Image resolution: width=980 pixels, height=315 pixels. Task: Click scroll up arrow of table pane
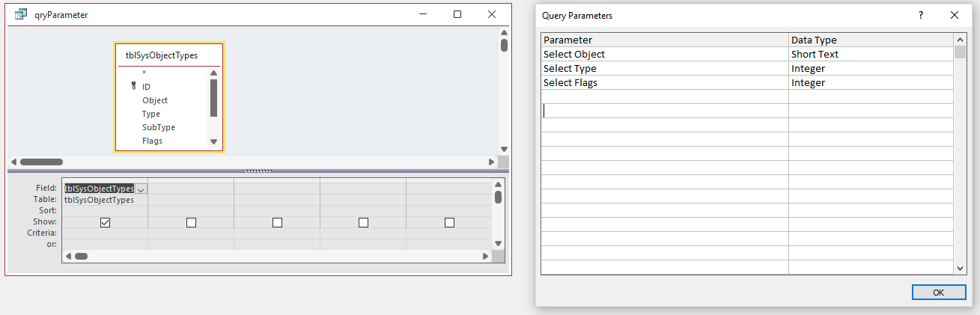pyautogui.click(x=504, y=33)
